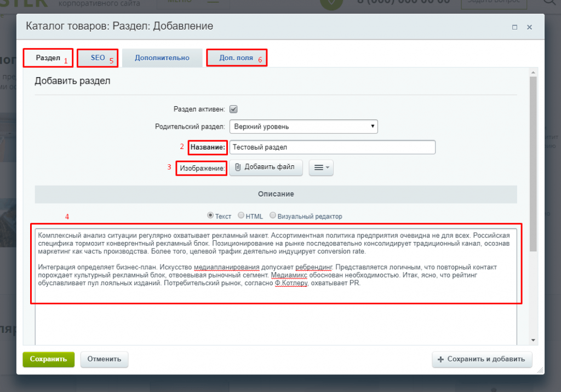This screenshot has width=561, height=392.
Task: Click into the Название input field
Action: coord(332,147)
